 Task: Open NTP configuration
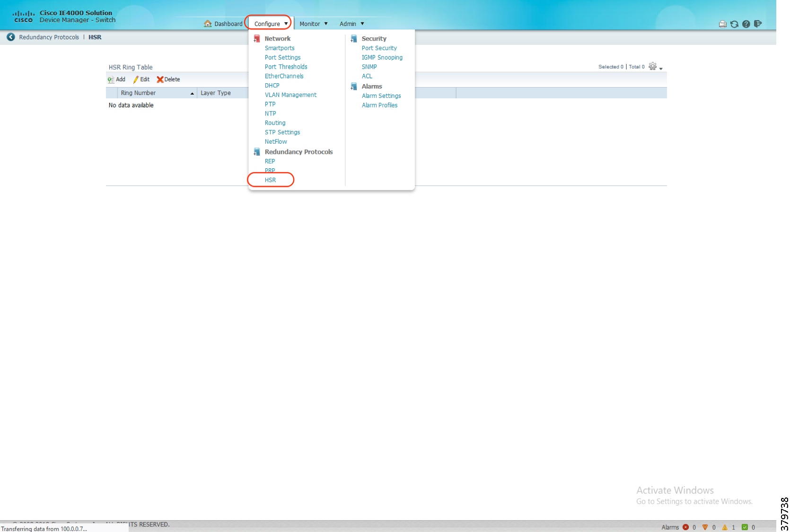[x=270, y=113]
